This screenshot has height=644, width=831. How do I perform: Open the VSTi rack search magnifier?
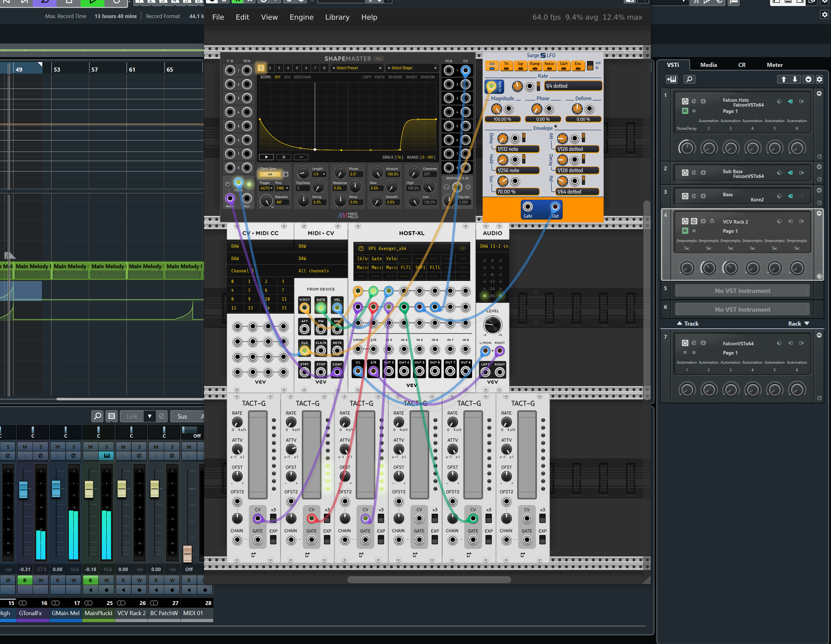tap(689, 79)
